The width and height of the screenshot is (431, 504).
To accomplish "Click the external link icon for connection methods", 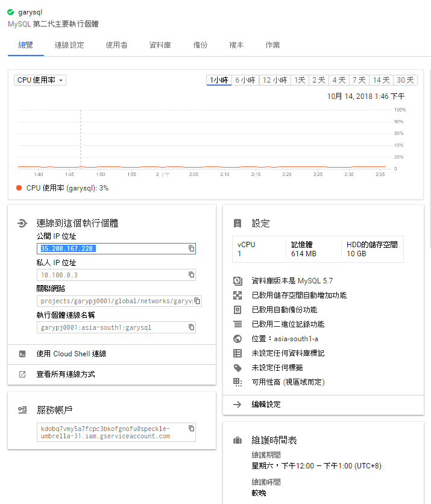I will [22, 374].
